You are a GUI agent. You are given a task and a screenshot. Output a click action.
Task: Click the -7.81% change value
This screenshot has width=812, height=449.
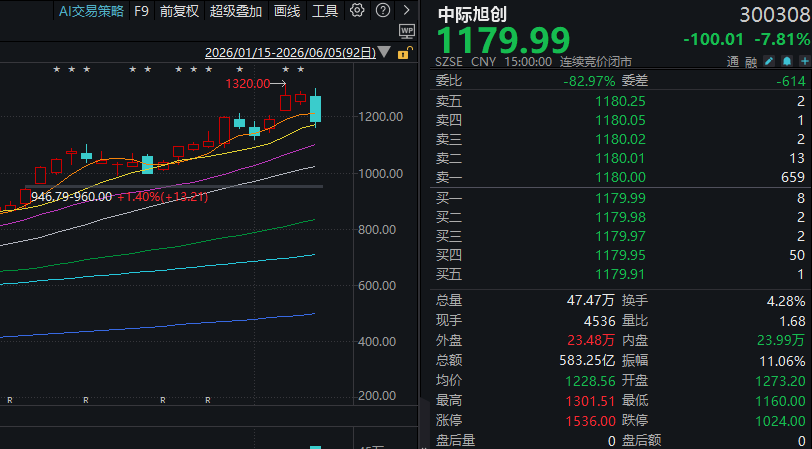[782, 39]
